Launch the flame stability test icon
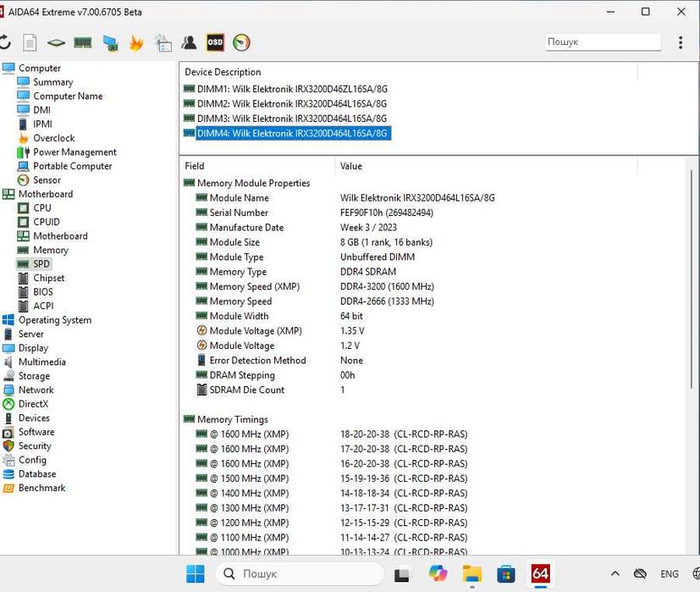The image size is (700, 592). (136, 43)
